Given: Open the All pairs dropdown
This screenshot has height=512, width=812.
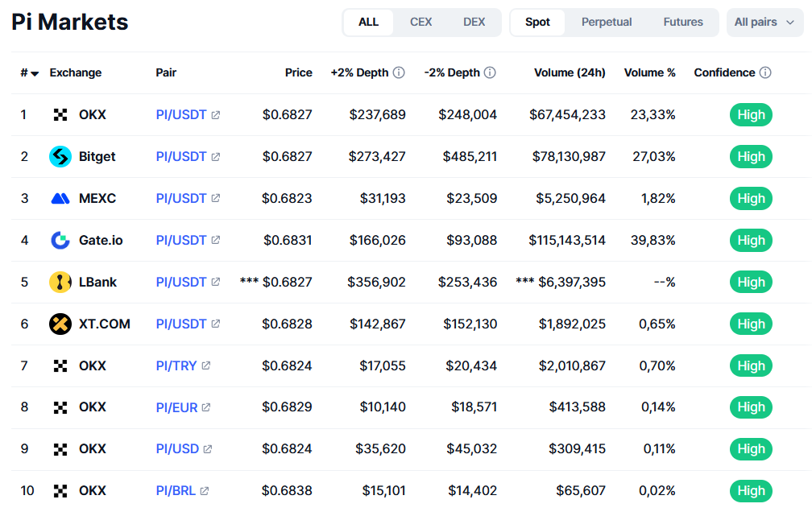Looking at the screenshot, I should pyautogui.click(x=765, y=23).
